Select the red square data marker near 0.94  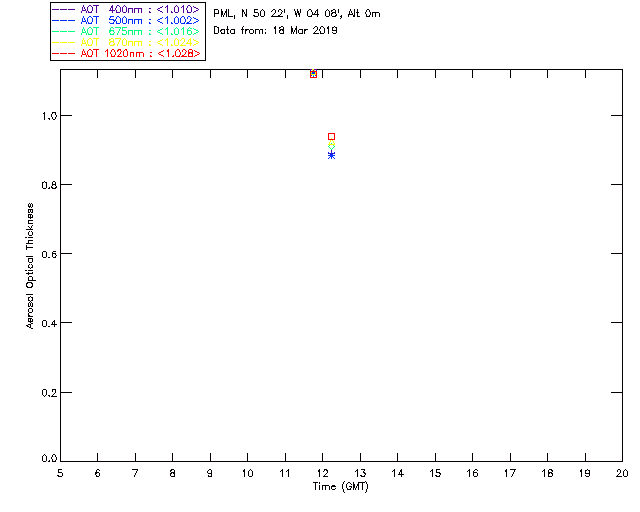click(331, 136)
